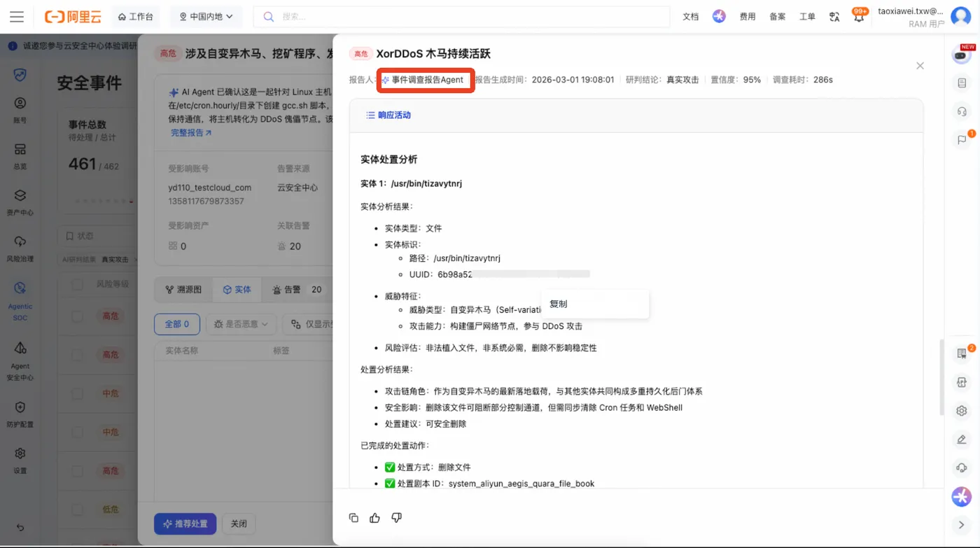Viewport: 980px width, 548px height.
Task: Copy the report using the copy icon
Action: (353, 518)
